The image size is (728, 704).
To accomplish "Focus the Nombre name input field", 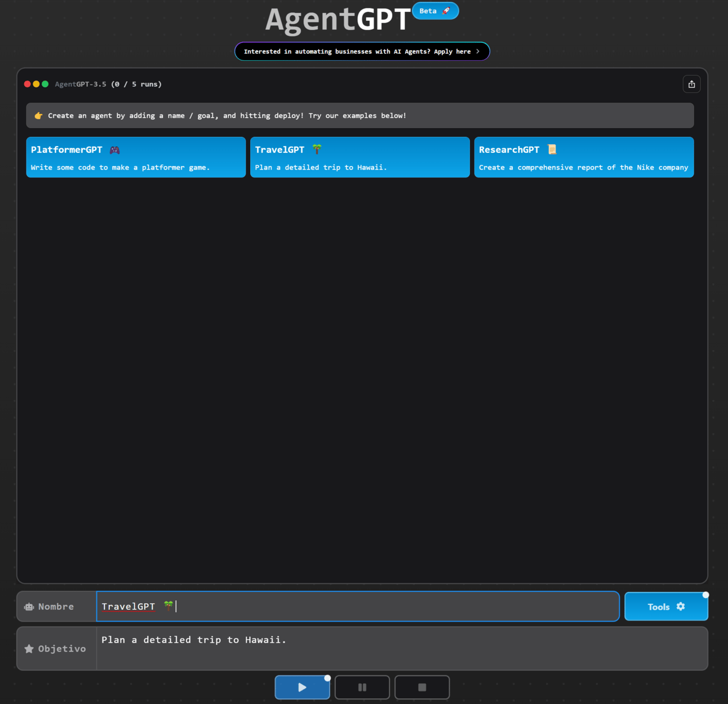I will (358, 606).
